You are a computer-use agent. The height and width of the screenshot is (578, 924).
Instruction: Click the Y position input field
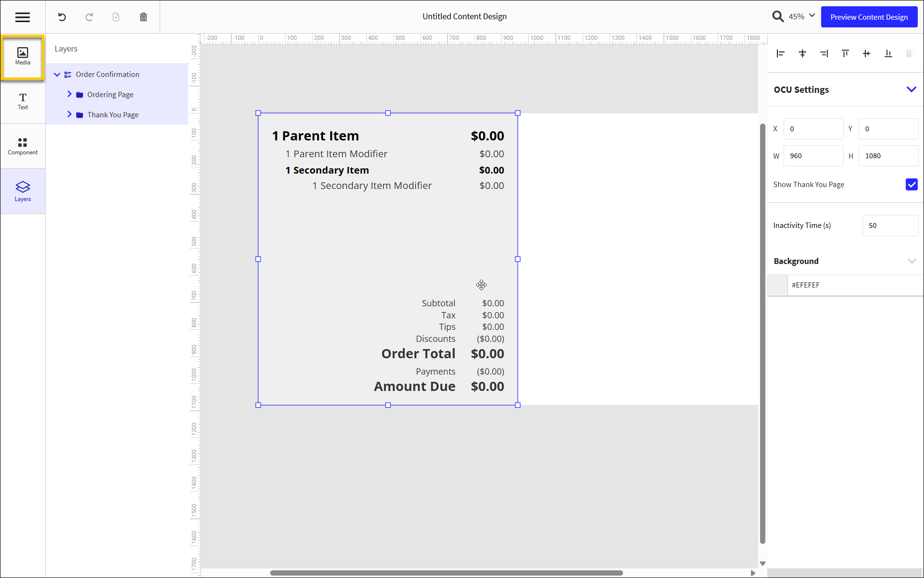(x=888, y=129)
